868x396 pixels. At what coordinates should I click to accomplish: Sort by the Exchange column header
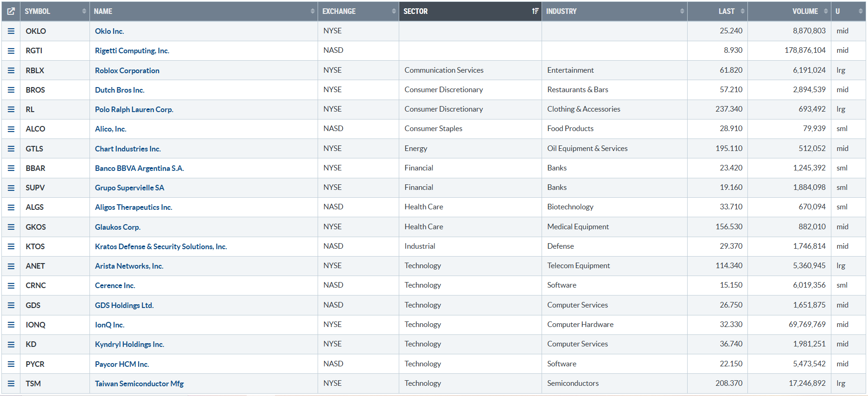tap(339, 11)
